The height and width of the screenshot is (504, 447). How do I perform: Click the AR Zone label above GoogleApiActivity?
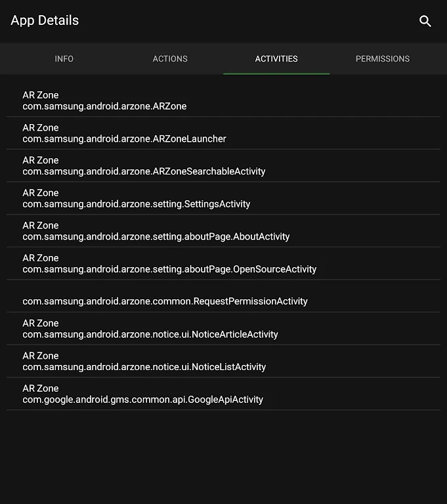coord(41,388)
